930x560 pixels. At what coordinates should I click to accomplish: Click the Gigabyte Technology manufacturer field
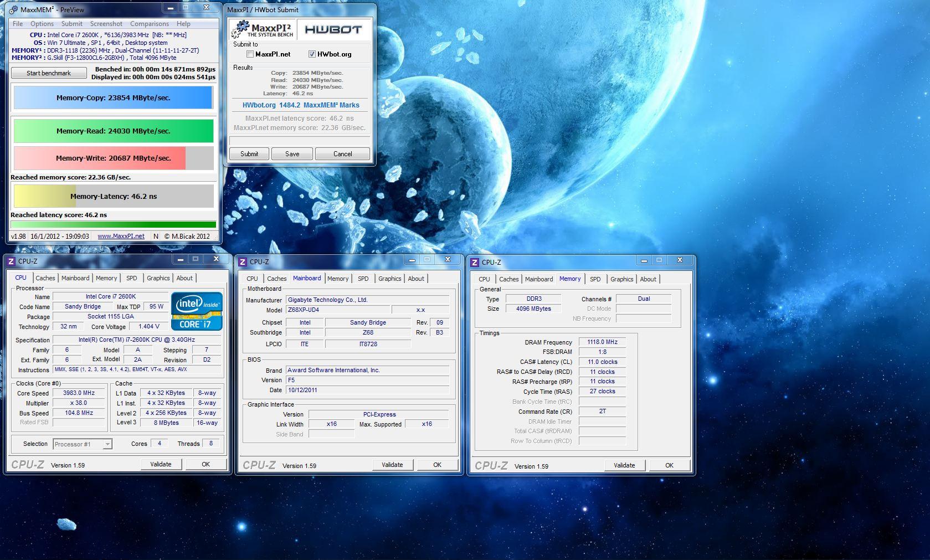(x=367, y=300)
